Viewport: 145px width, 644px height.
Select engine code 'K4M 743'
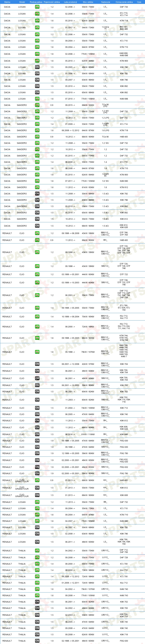(124, 595)
